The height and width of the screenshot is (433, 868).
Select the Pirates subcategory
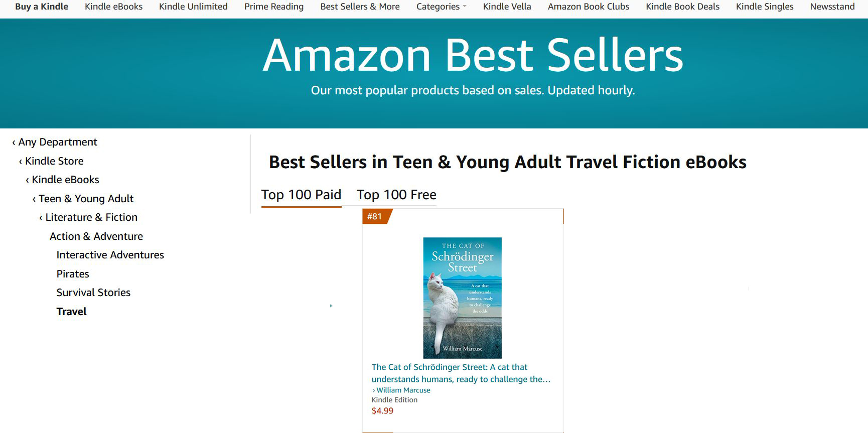(x=73, y=274)
